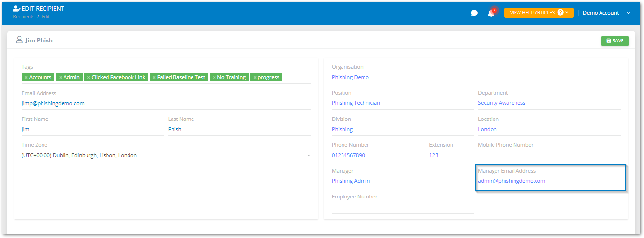Click the Jim Phish profile icon

coord(20,40)
